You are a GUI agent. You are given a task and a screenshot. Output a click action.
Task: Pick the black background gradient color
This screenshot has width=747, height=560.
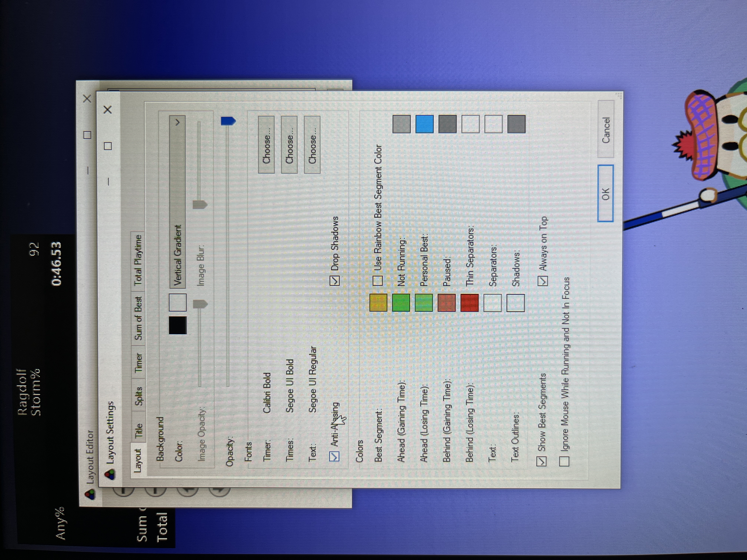pos(178,325)
